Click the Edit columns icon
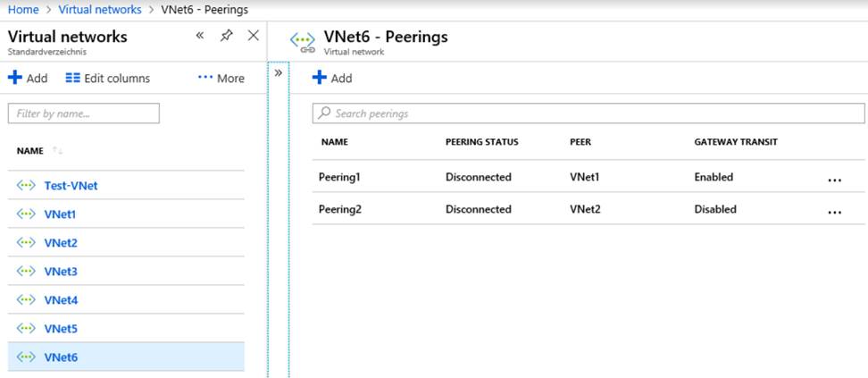This screenshot has height=378, width=868. (72, 78)
